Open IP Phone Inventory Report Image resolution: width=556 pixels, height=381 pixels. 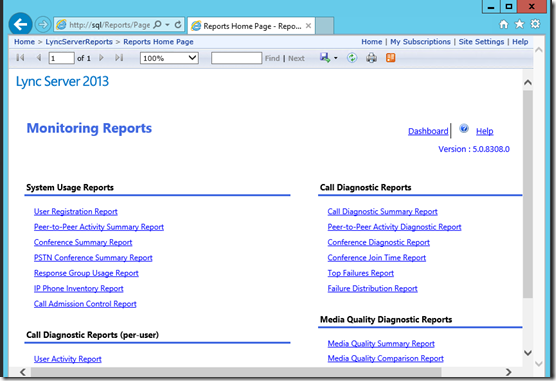(79, 288)
